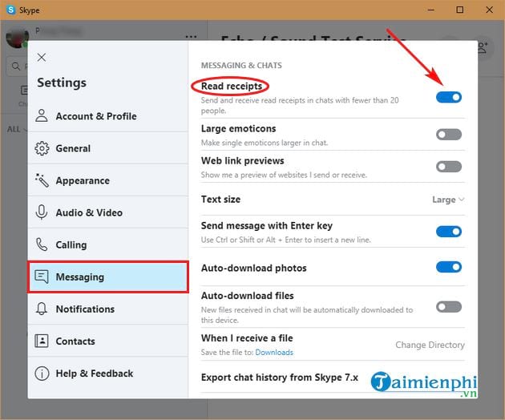Click the Read receipts label
The image size is (505, 420).
point(232,87)
